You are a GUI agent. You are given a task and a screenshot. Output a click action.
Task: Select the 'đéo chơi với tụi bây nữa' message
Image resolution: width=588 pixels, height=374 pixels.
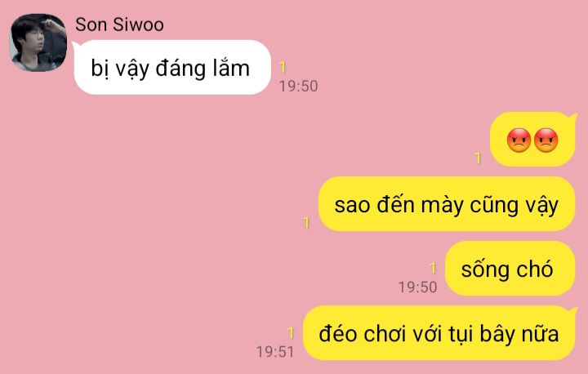pos(439,332)
